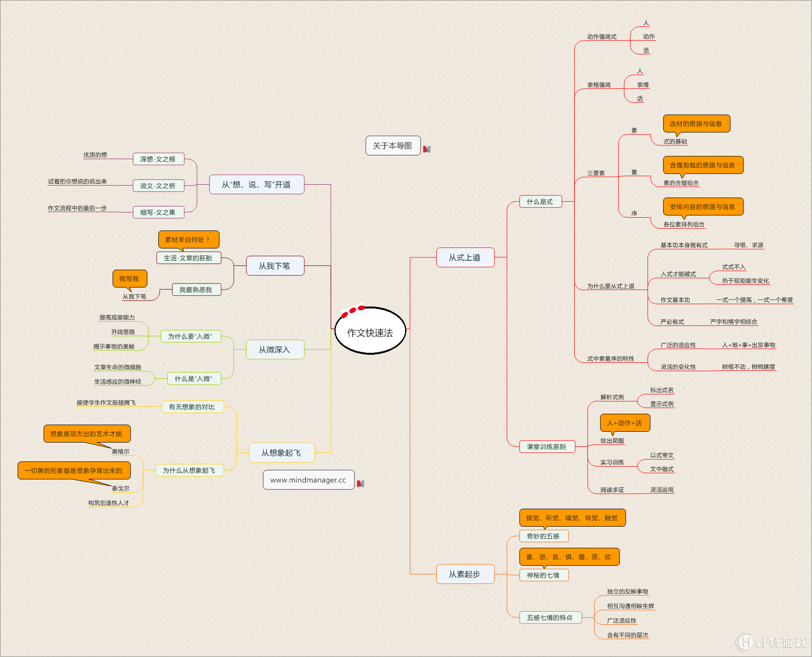Click the text 作文流程中的最后一步
Image resolution: width=812 pixels, height=657 pixels.
click(78, 208)
